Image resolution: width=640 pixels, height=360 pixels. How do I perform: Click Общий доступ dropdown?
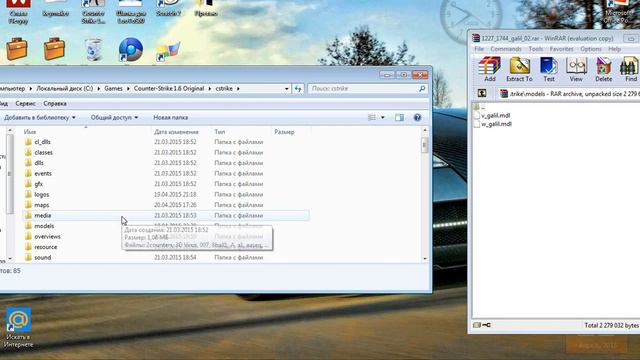click(x=114, y=118)
